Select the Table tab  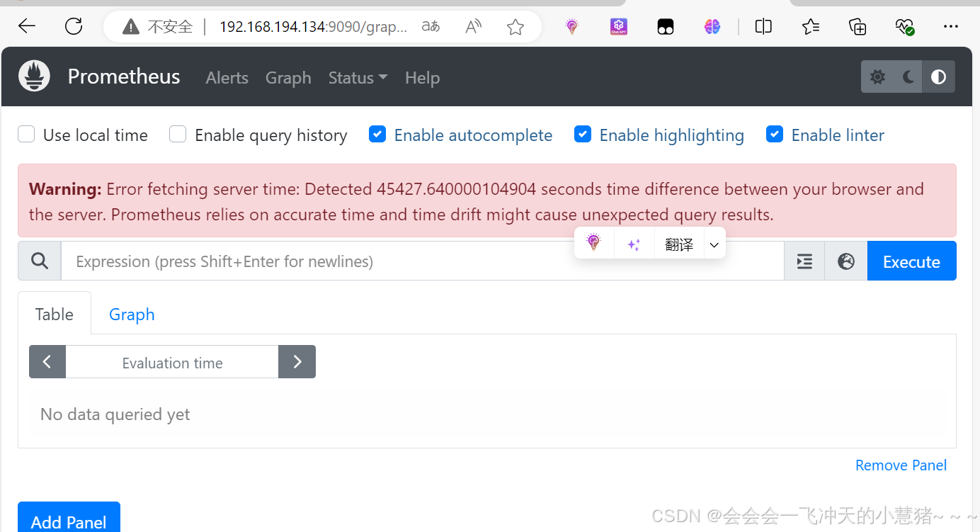(x=55, y=314)
